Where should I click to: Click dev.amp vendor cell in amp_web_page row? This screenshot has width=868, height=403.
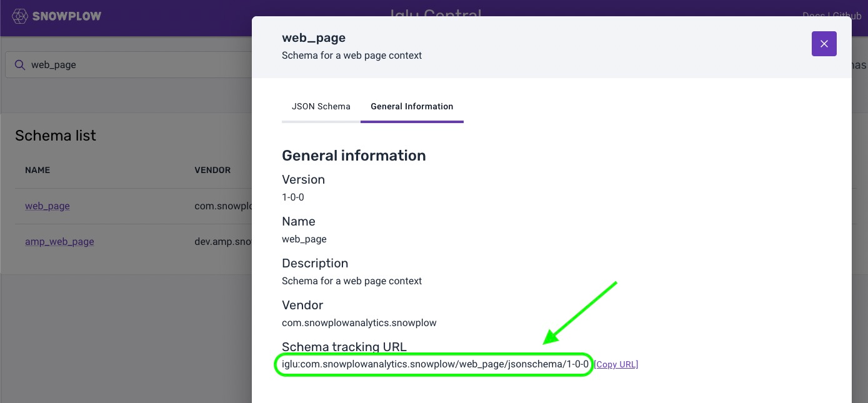coord(222,241)
